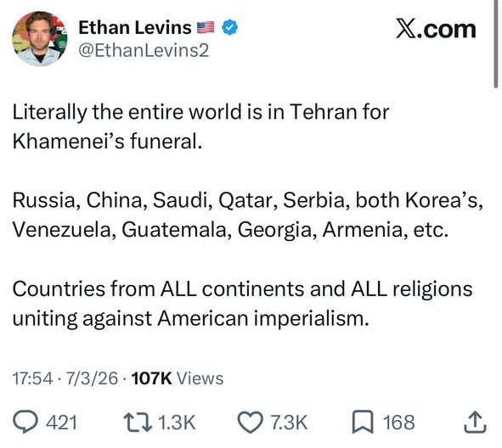Click the 17:54 timestamp
Screen dimensions: 502x448
pos(32,378)
